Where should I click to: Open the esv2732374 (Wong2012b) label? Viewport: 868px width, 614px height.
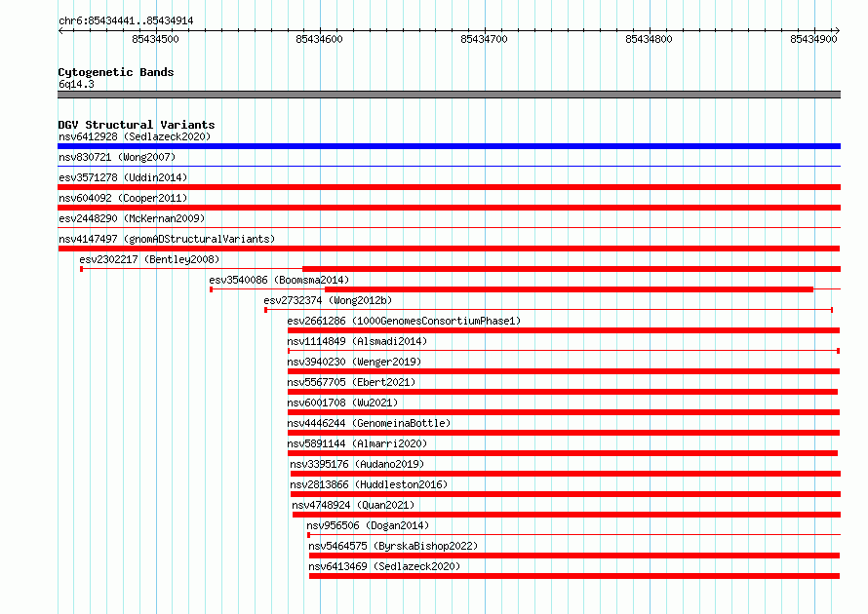coord(328,300)
